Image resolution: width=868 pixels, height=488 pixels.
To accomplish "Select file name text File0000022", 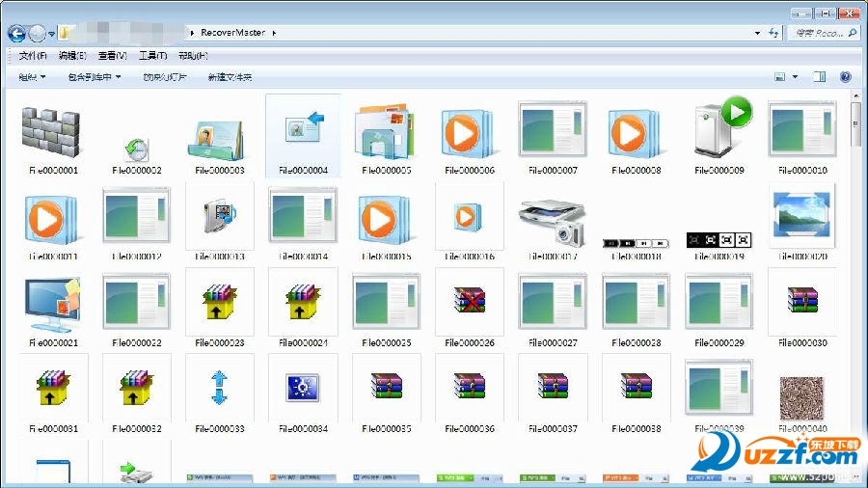I will tap(137, 343).
